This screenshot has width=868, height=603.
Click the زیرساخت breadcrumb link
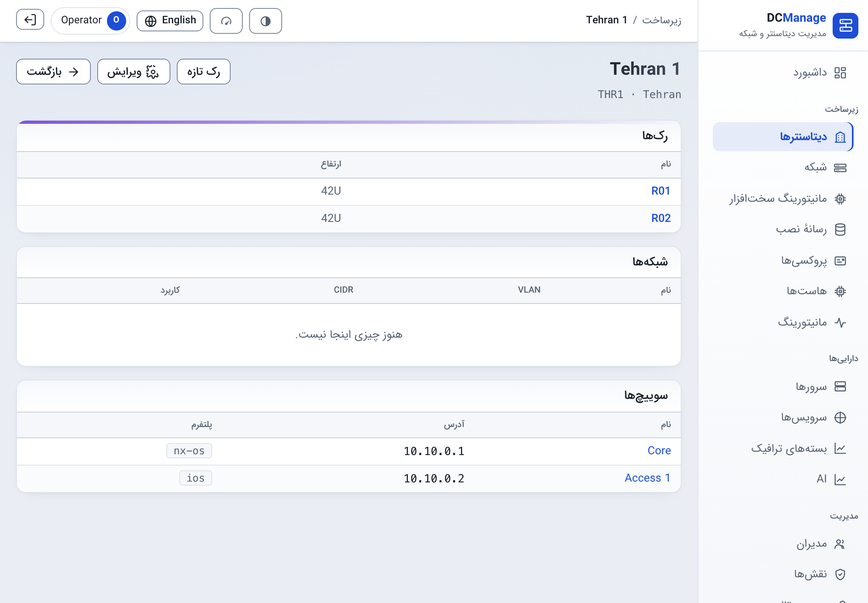click(661, 20)
